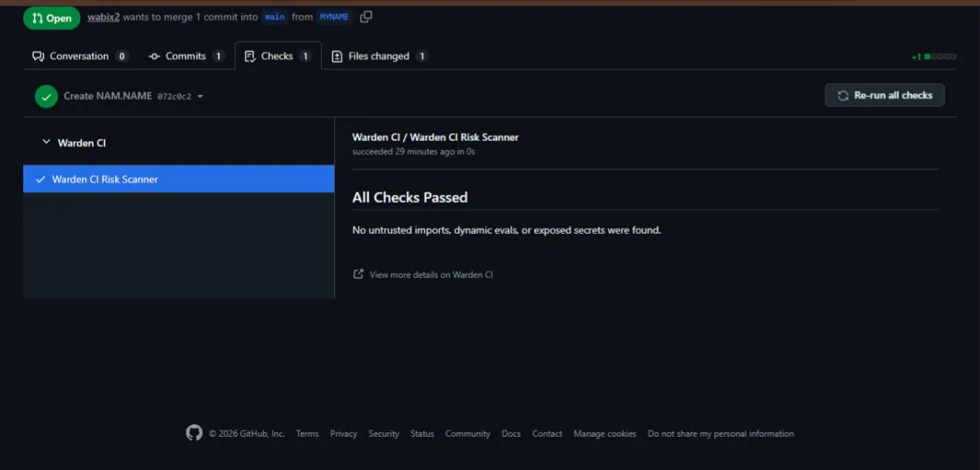Select the Warden CI Risk Scanner check

click(x=179, y=179)
